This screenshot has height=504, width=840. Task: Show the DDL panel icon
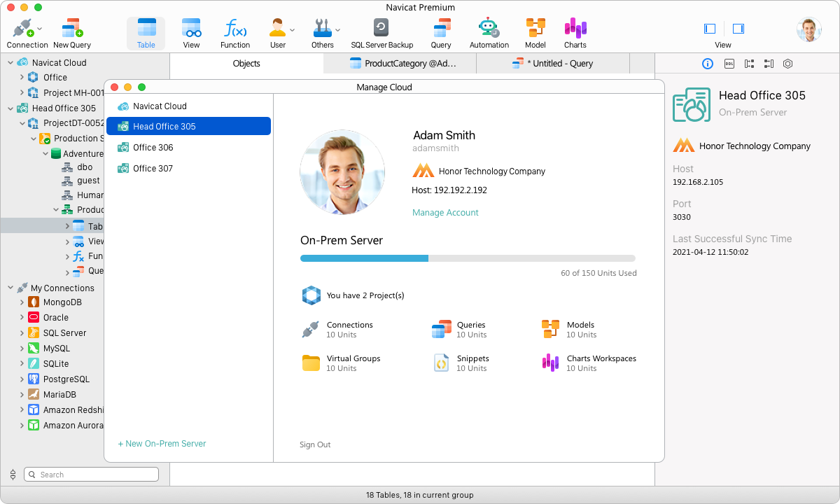(729, 64)
